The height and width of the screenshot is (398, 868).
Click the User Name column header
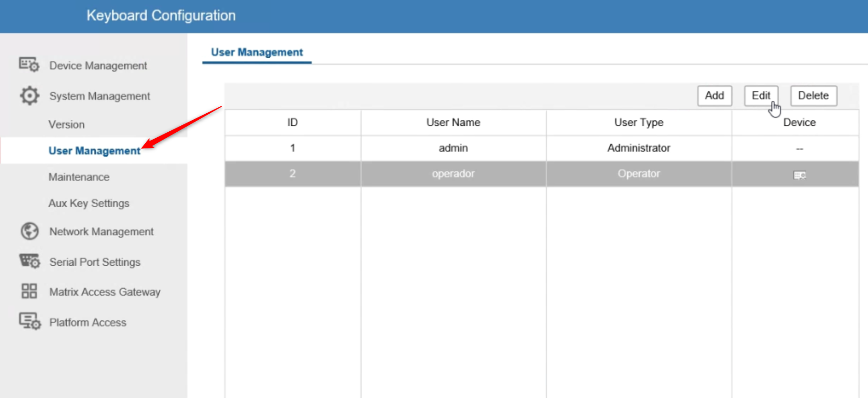[453, 122]
